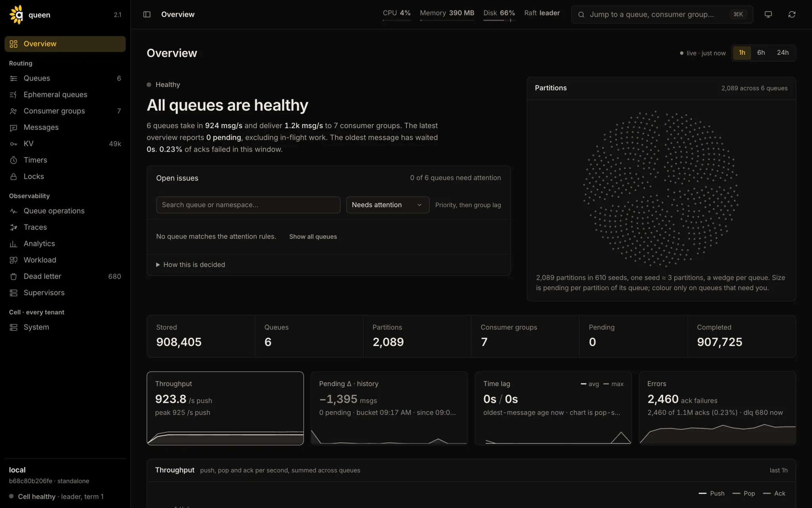
Task: Select the Pending Δ history card
Action: [x=389, y=408]
